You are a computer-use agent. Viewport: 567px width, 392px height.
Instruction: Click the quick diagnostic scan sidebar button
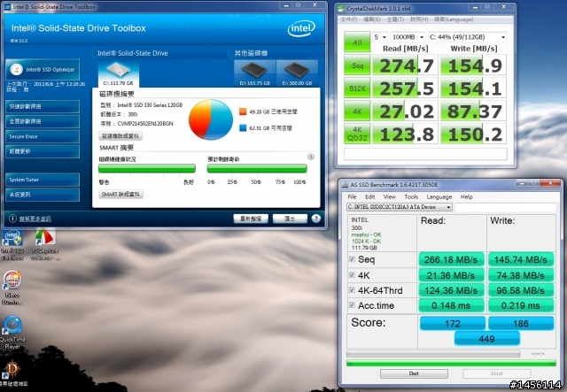point(43,106)
